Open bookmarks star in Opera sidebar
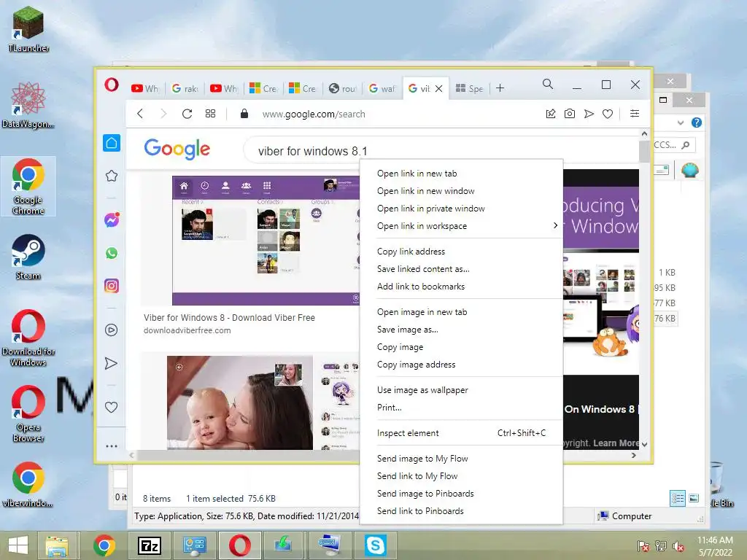Image resolution: width=747 pixels, height=560 pixels. pyautogui.click(x=112, y=176)
